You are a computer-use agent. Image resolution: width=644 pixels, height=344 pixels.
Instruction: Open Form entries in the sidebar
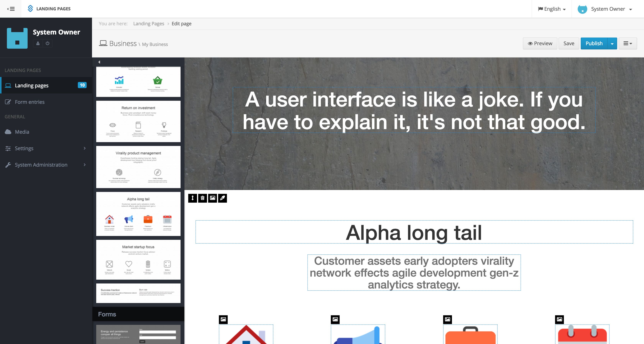point(30,102)
